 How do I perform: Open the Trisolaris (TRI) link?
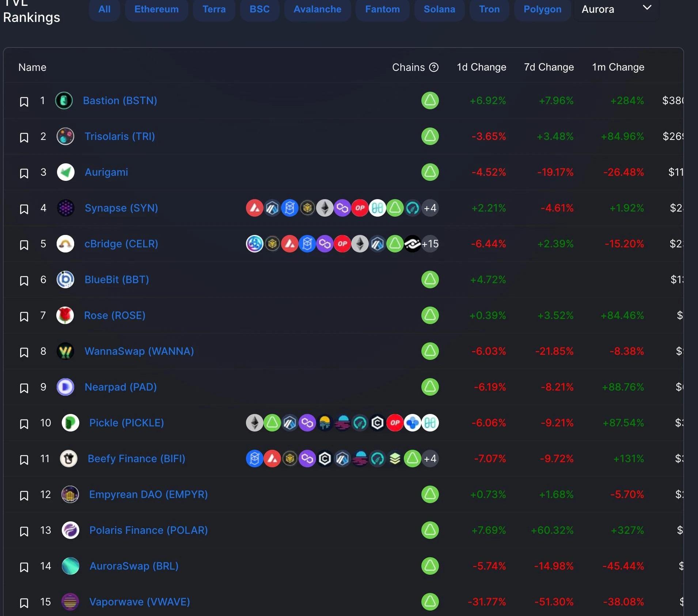(x=120, y=136)
